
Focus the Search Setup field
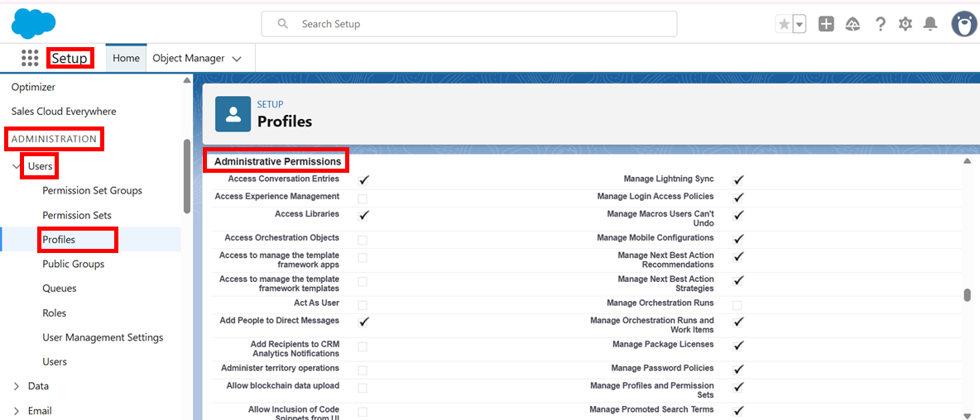point(468,24)
